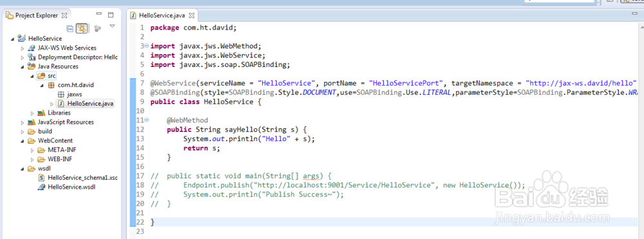The image size is (644, 239).
Task: Expand the Deployment Descriptor node
Action: 22,57
